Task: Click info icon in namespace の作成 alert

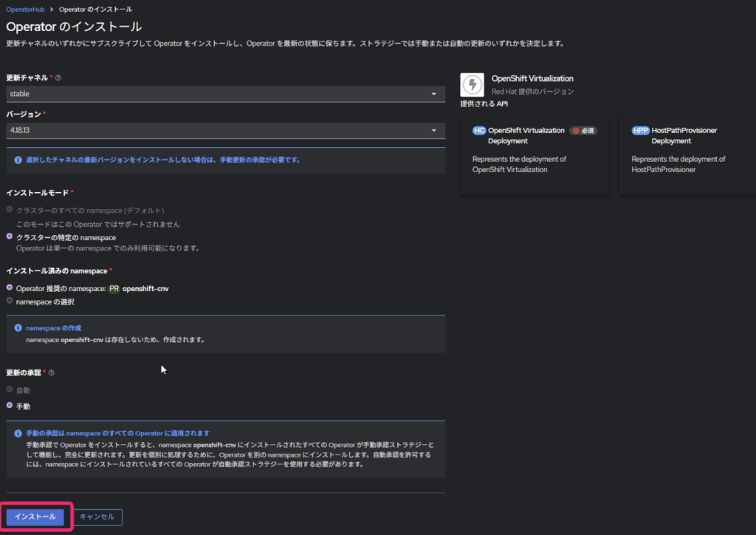Action: [x=18, y=328]
